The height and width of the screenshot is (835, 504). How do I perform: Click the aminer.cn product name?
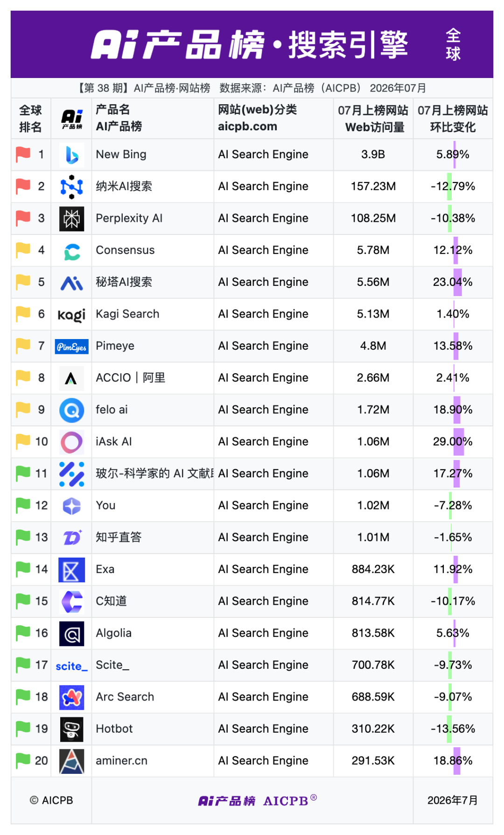pyautogui.click(x=121, y=761)
